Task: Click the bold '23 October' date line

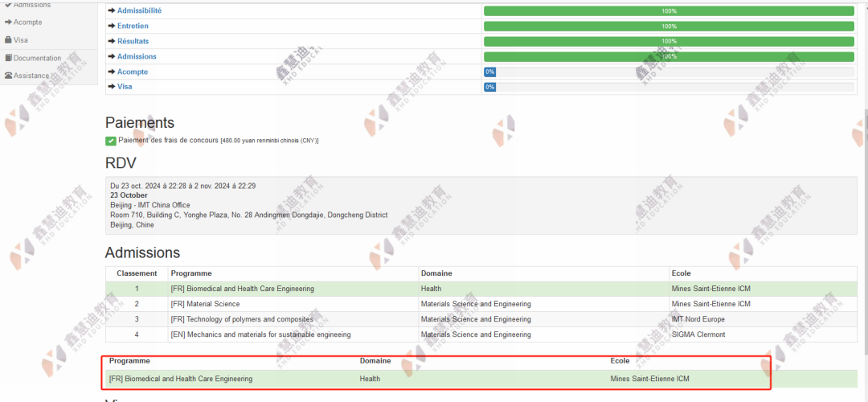Action: pos(129,195)
